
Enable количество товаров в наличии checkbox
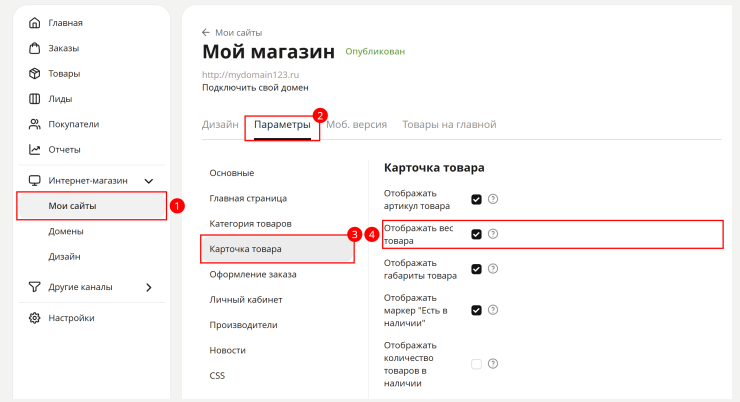click(x=476, y=364)
